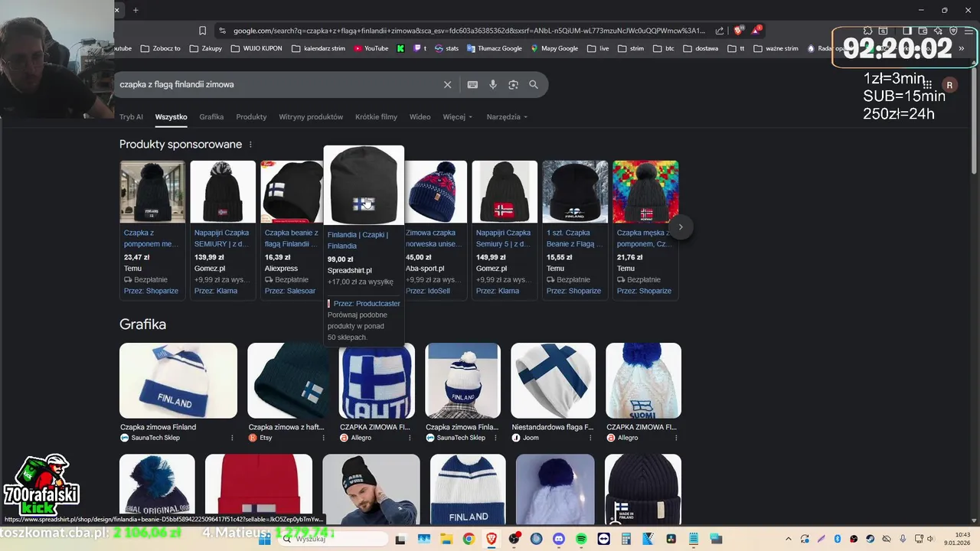Open the Mapy Google bookmark
Image resolution: width=980 pixels, height=551 pixels.
tap(554, 48)
